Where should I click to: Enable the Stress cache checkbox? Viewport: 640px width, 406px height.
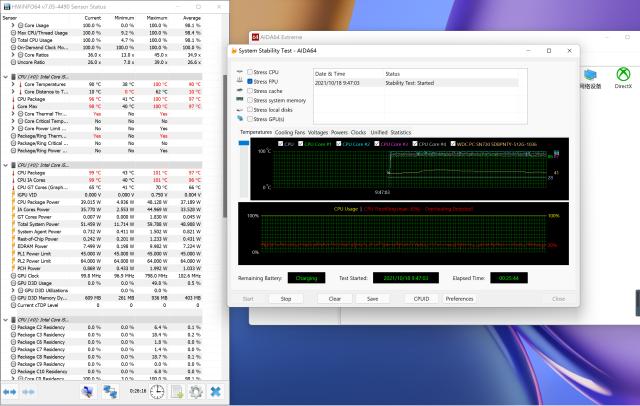[x=250, y=91]
